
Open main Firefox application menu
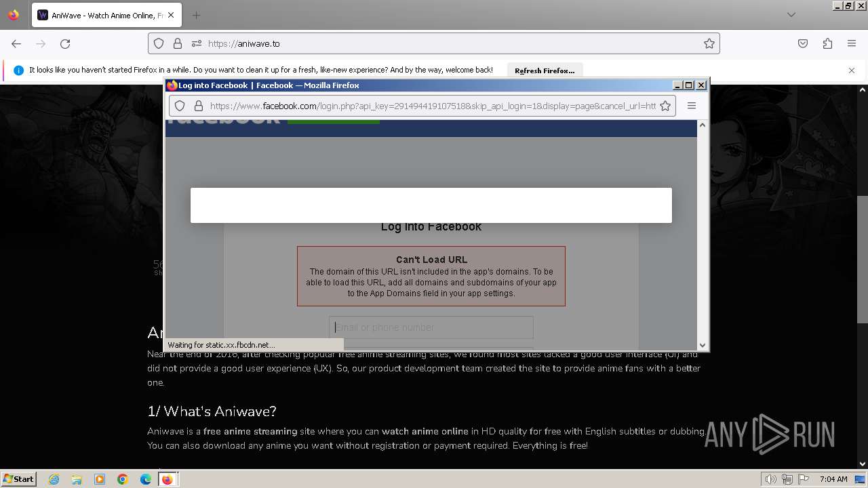(852, 43)
